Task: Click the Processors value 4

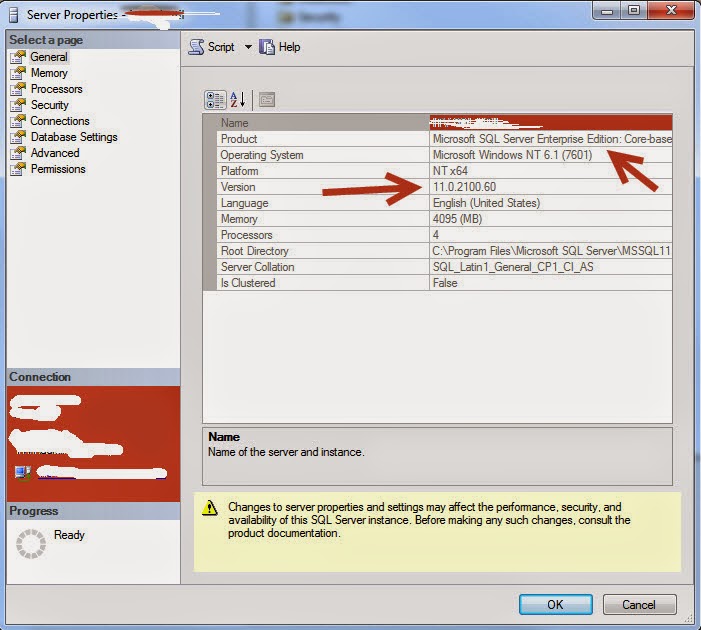Action: 435,235
